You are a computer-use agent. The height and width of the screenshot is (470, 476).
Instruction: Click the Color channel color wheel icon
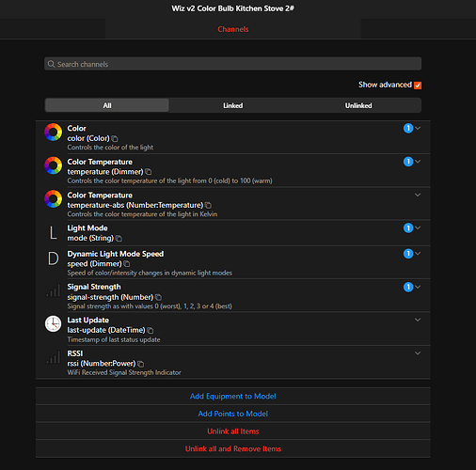tap(53, 132)
